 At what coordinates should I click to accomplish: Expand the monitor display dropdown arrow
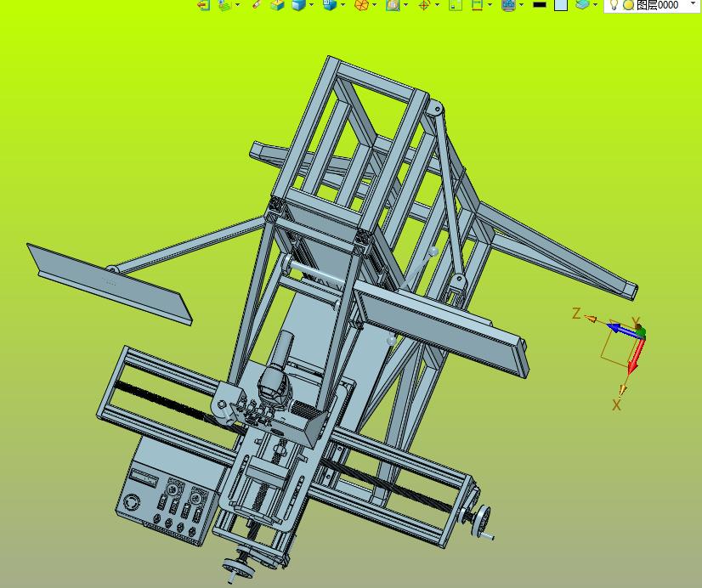pos(522,5)
